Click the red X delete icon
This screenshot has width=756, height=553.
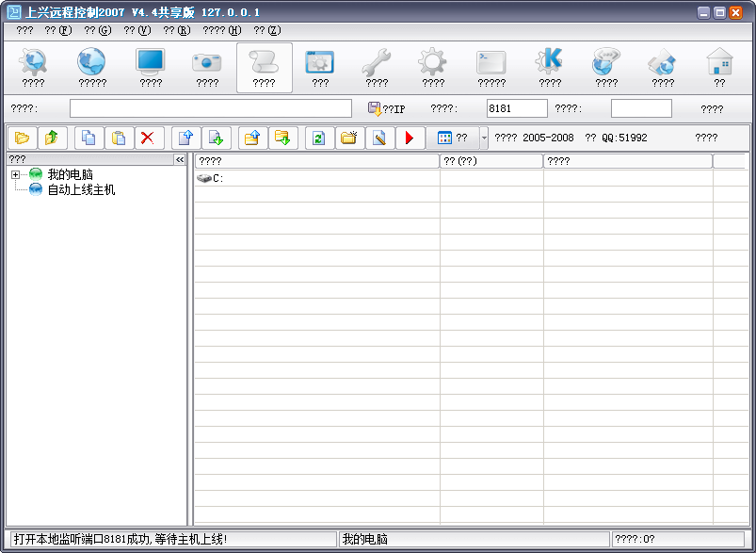click(147, 138)
